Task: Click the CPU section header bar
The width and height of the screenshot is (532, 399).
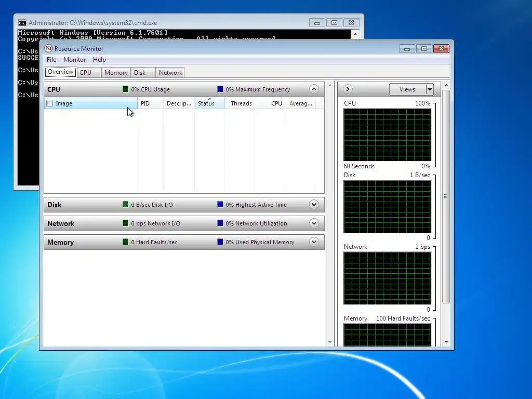Action: (184, 89)
